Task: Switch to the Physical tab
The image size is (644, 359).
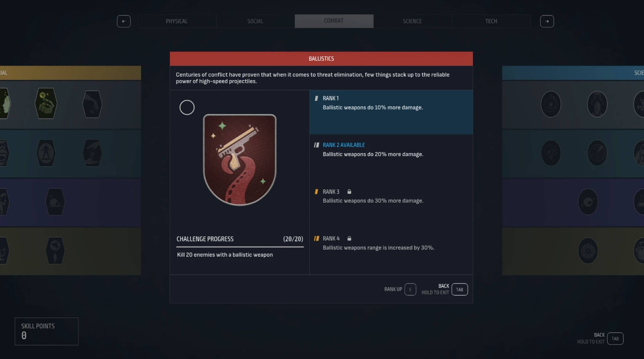Action: [x=177, y=21]
